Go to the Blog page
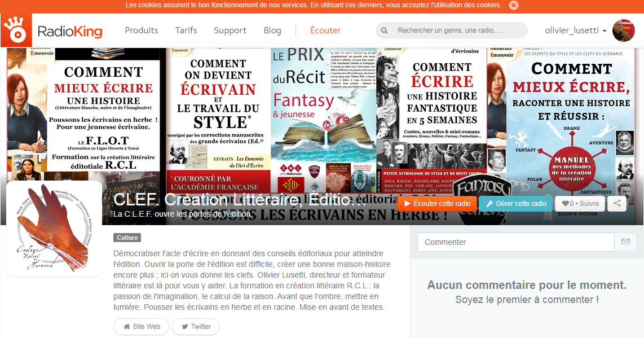 (x=272, y=30)
